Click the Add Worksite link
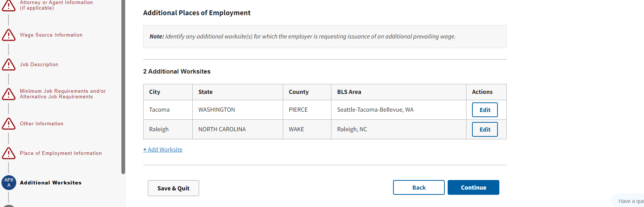644x207 pixels. [x=163, y=150]
